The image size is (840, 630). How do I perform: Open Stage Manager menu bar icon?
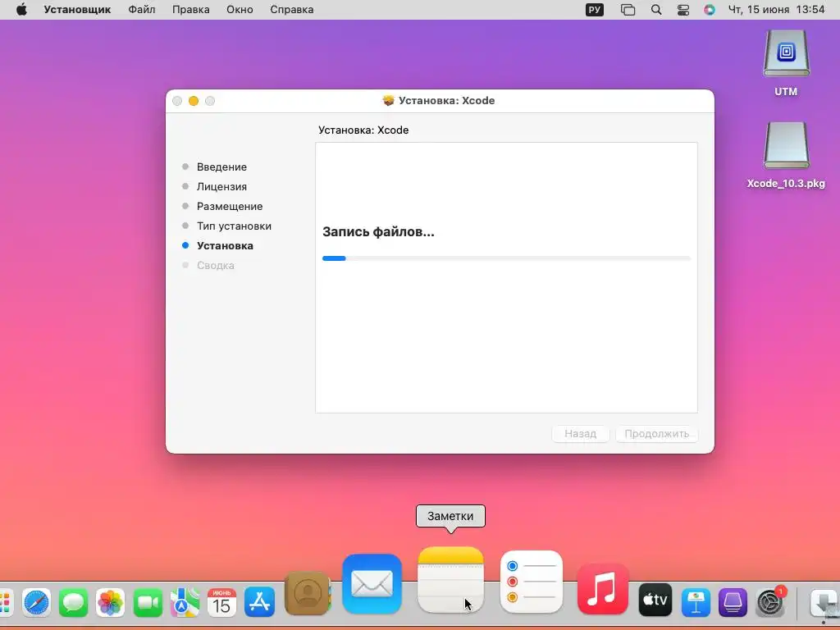[x=628, y=10]
